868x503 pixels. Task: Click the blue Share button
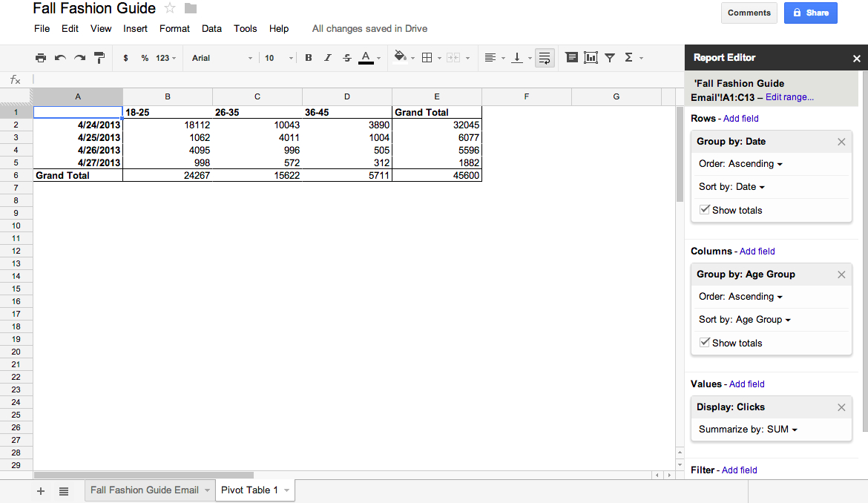point(810,13)
